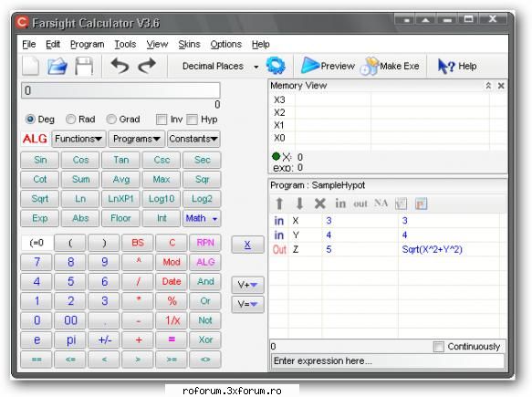The height and width of the screenshot is (397, 532).
Task: Select Grad angle mode
Action: pyautogui.click(x=123, y=119)
